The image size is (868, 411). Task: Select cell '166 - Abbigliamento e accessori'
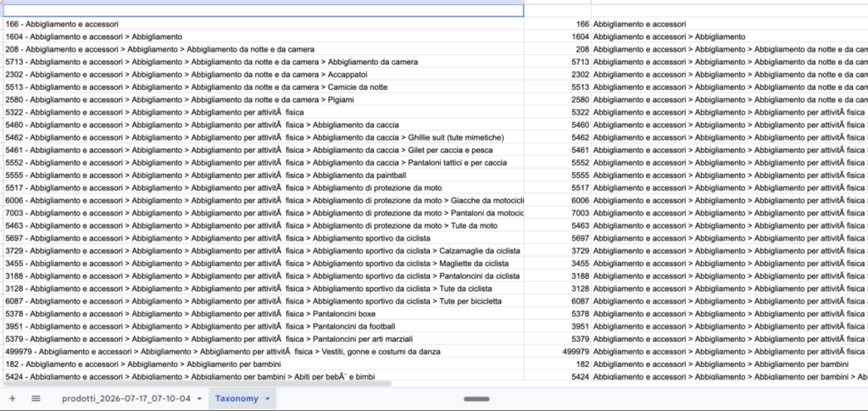[x=263, y=24]
